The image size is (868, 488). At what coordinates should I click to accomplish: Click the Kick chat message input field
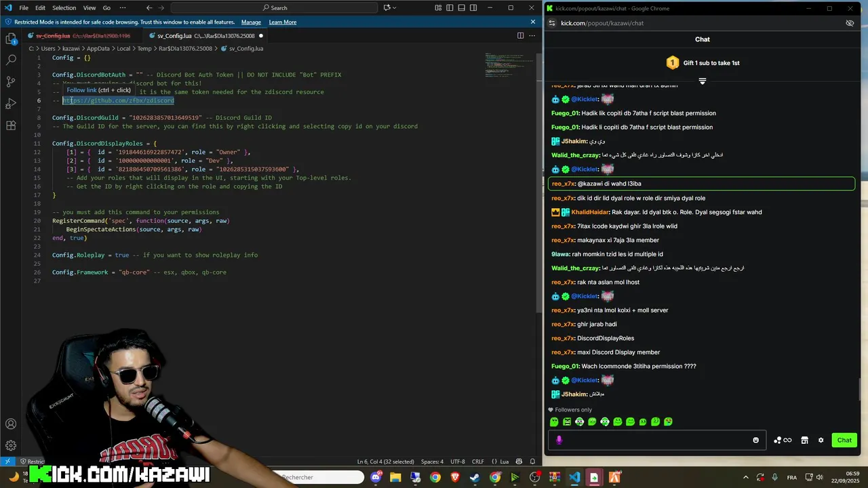click(x=656, y=440)
